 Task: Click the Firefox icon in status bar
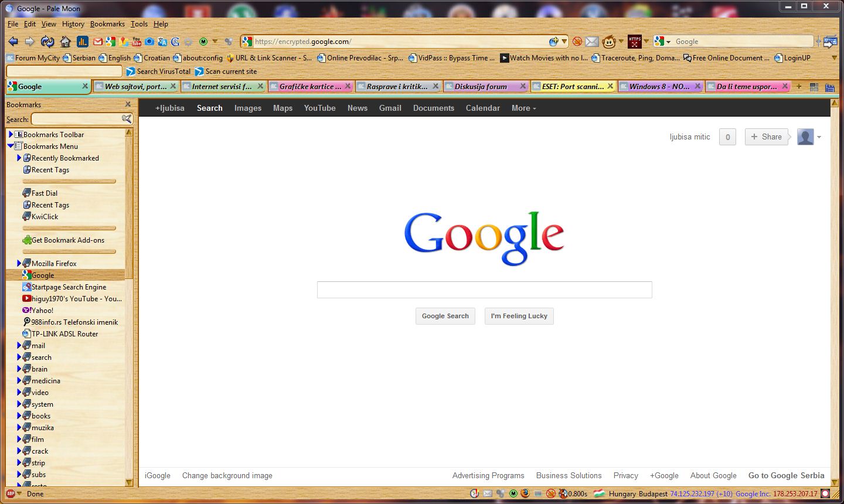[x=525, y=494]
